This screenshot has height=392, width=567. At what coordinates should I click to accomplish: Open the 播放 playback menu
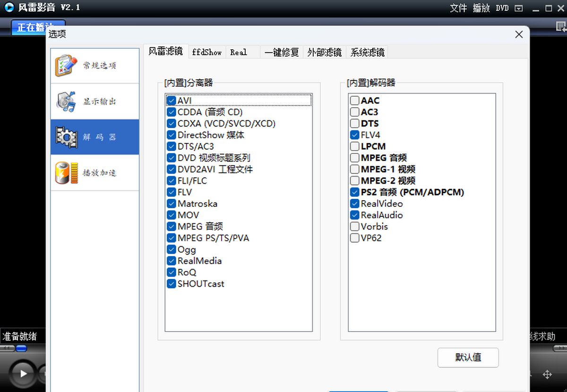[x=481, y=9]
